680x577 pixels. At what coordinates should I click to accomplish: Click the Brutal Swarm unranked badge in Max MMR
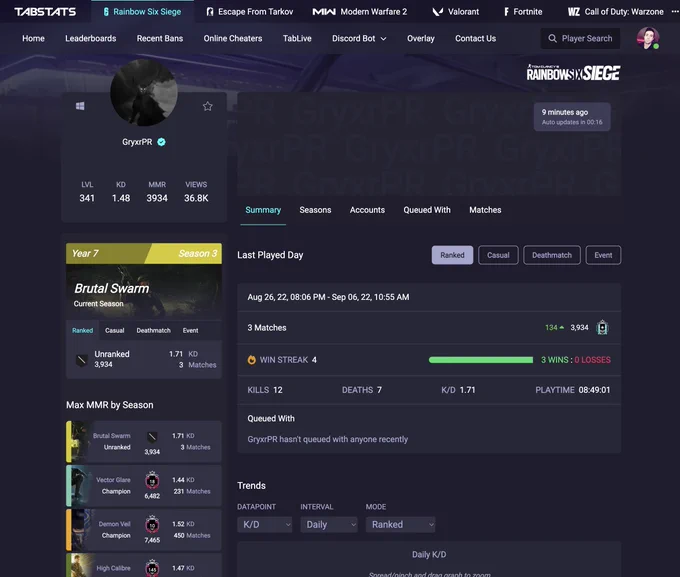152,436
